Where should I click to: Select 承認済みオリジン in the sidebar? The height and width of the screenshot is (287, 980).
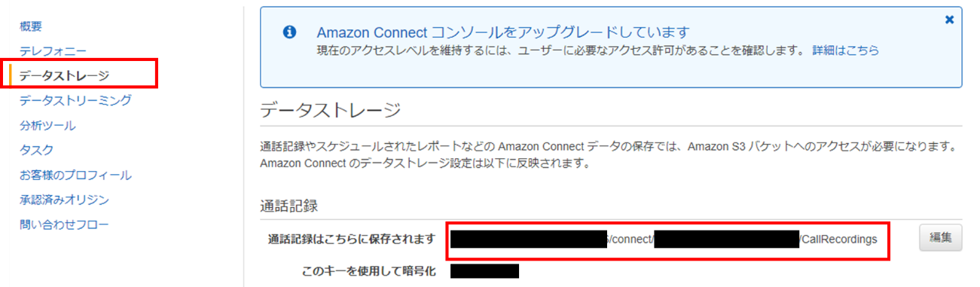(x=64, y=200)
